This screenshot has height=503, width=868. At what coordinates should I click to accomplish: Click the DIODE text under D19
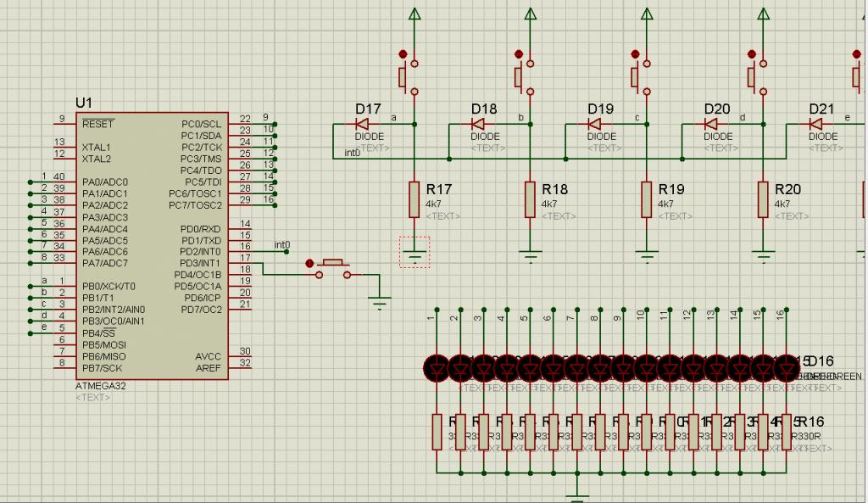602,137
